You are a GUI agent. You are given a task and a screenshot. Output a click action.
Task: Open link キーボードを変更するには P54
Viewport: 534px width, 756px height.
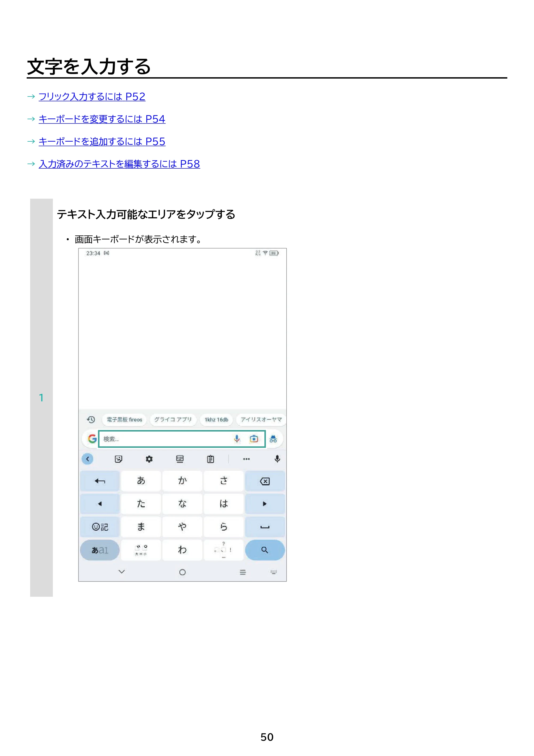(x=102, y=119)
